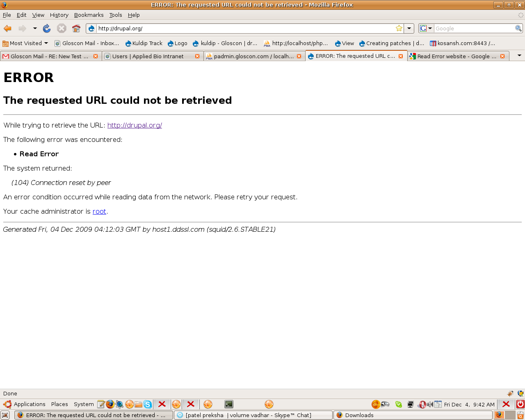Image resolution: width=525 pixels, height=420 pixels.
Task: Open the Gloscon Mail - Inbox bookmark
Action: (87, 43)
